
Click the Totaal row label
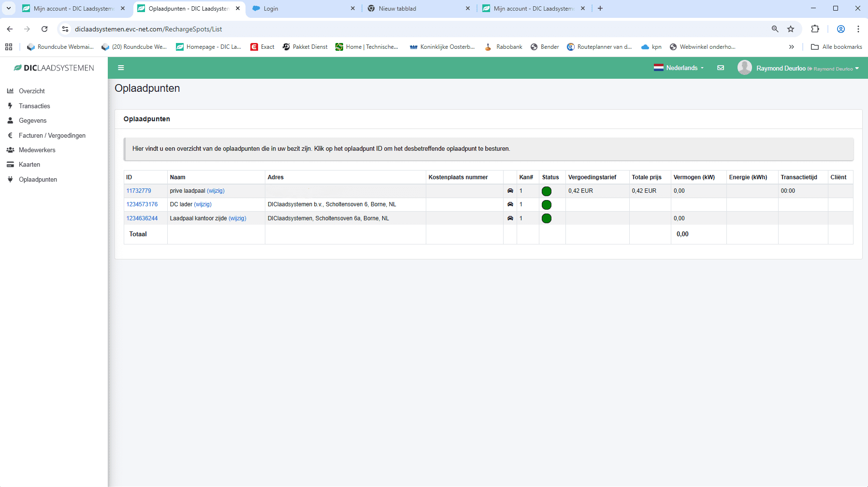pyautogui.click(x=138, y=234)
